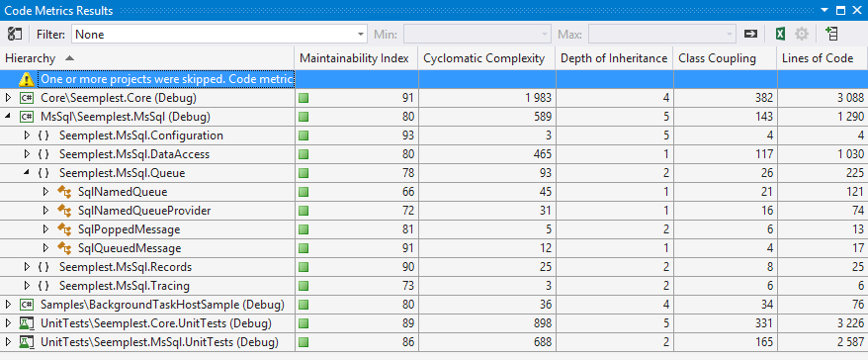Expand UnitTests\Seemplest.MsSql.UnitTests project node

[x=8, y=342]
